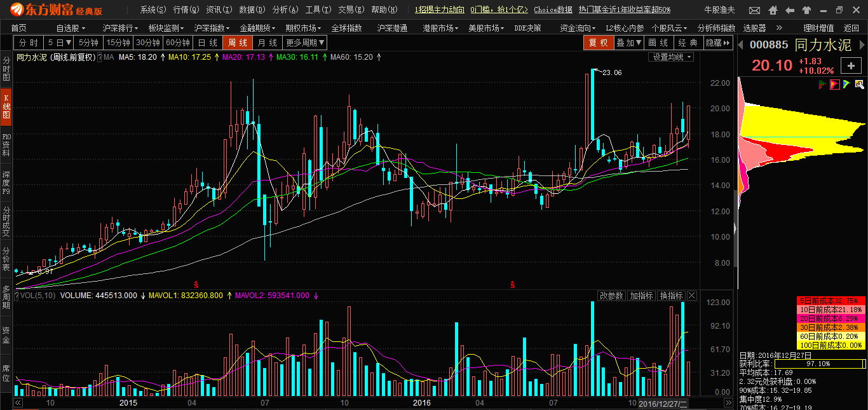Open 工具(T) menu
868x410 pixels.
tap(318, 10)
